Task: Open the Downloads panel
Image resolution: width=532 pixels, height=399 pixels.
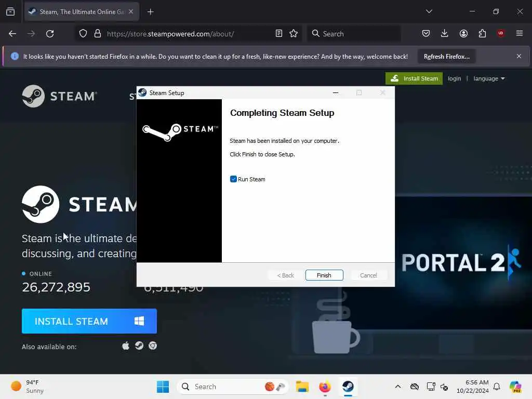Action: point(445,33)
